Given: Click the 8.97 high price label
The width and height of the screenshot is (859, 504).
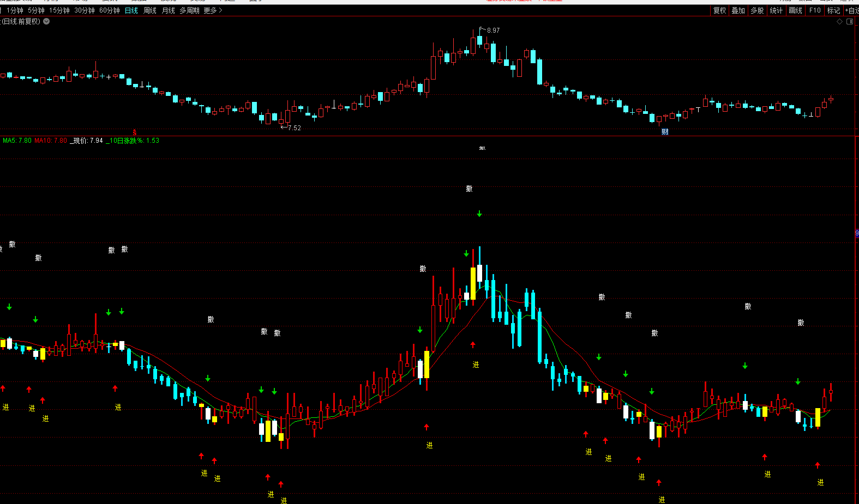Looking at the screenshot, I should click(493, 31).
